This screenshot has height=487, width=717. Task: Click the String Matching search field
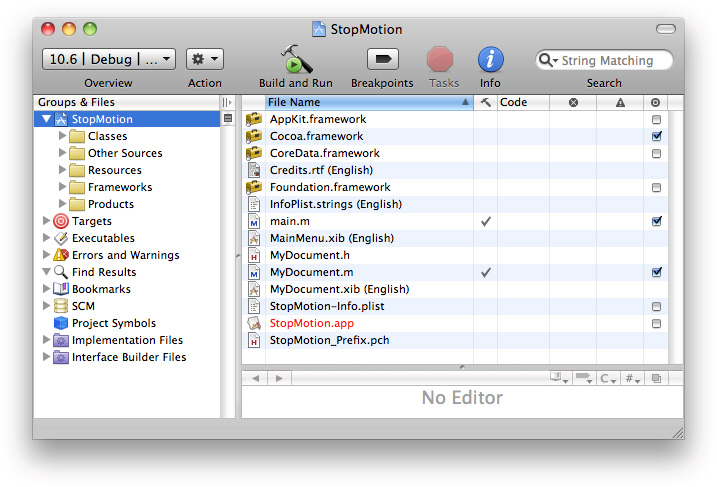[x=604, y=60]
